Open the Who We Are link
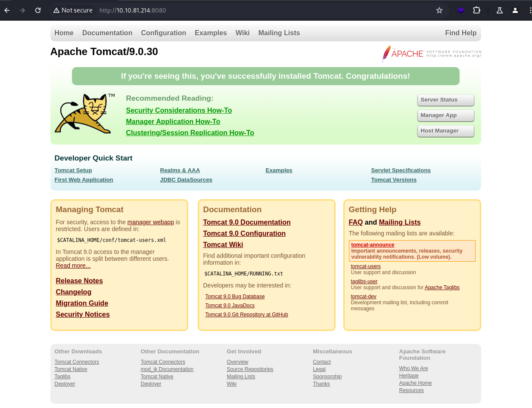Image resolution: width=532 pixels, height=408 pixels. point(414,368)
